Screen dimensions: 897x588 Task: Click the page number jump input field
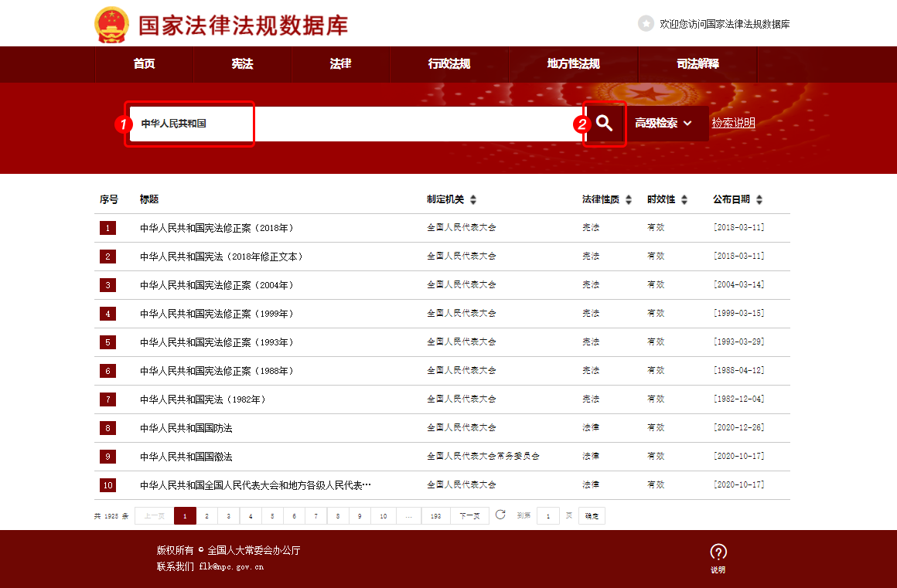[x=548, y=516]
